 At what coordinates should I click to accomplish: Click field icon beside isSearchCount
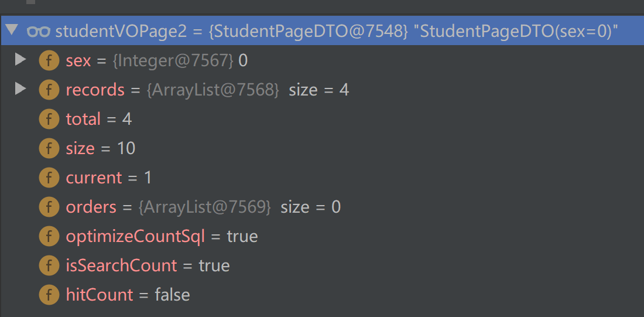pos(49,265)
